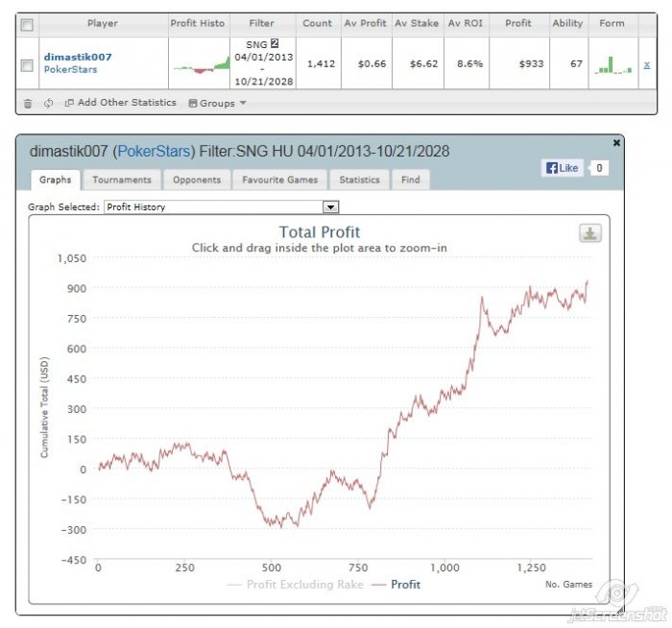Image resolution: width=672 pixels, height=628 pixels.
Task: Open the Graph Selected dropdown arrow
Action: click(330, 207)
